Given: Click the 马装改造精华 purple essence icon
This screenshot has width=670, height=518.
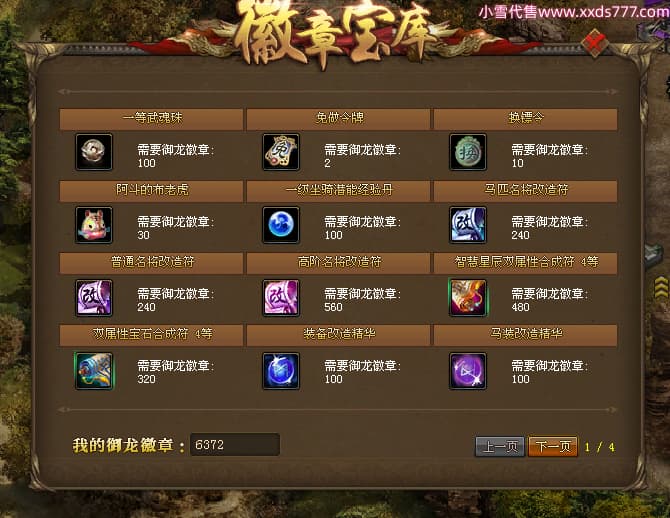Looking at the screenshot, I should [x=468, y=371].
